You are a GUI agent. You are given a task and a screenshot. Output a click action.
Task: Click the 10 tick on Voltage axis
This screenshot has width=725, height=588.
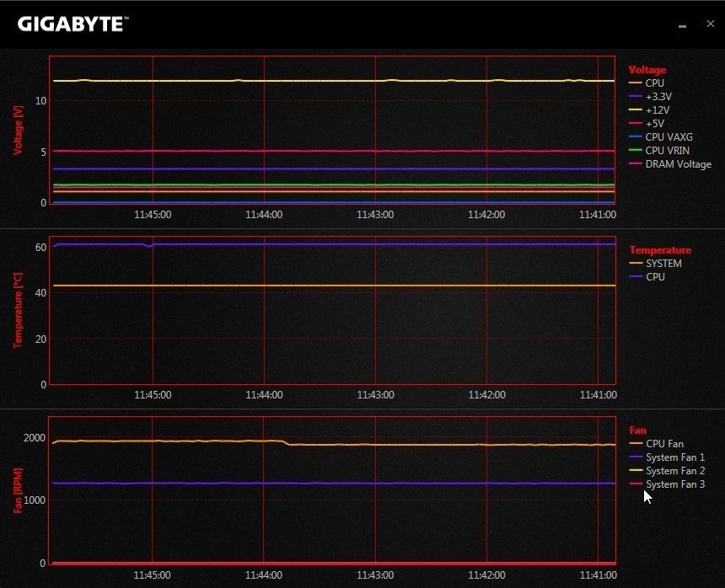coord(40,101)
